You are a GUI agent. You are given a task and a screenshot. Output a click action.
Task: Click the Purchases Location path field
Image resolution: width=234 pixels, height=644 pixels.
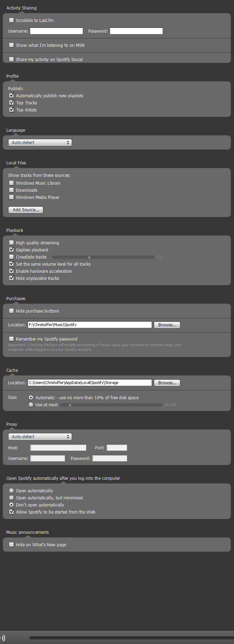tap(90, 325)
